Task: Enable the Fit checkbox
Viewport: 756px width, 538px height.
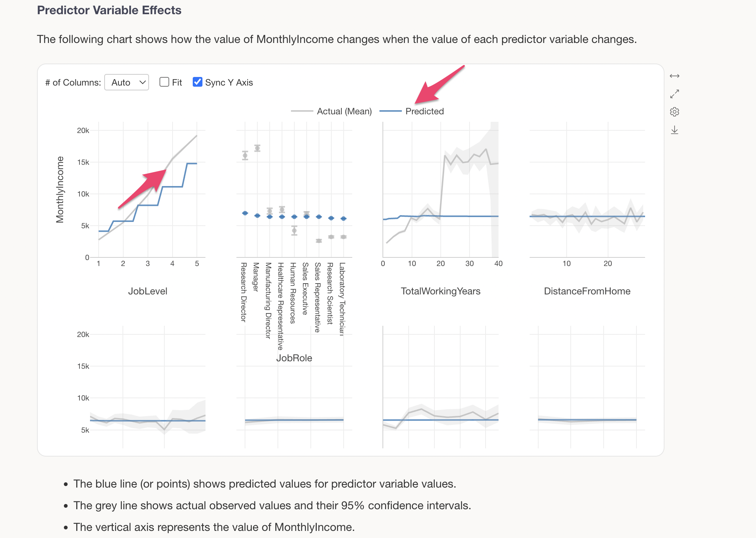Action: pyautogui.click(x=164, y=82)
